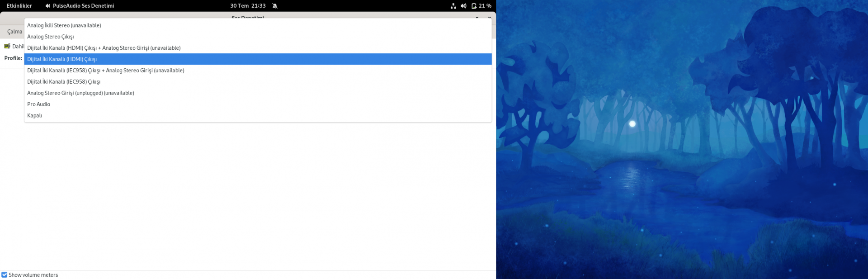Switch profile to Pro Audio
Screen dimensions: 868x279
click(258, 104)
